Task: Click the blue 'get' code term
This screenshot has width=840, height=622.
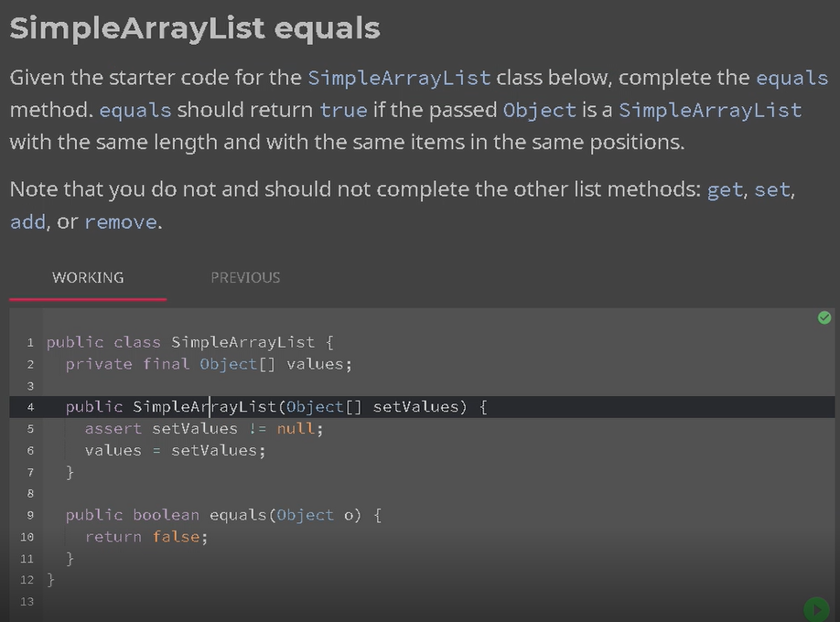Action: point(725,189)
